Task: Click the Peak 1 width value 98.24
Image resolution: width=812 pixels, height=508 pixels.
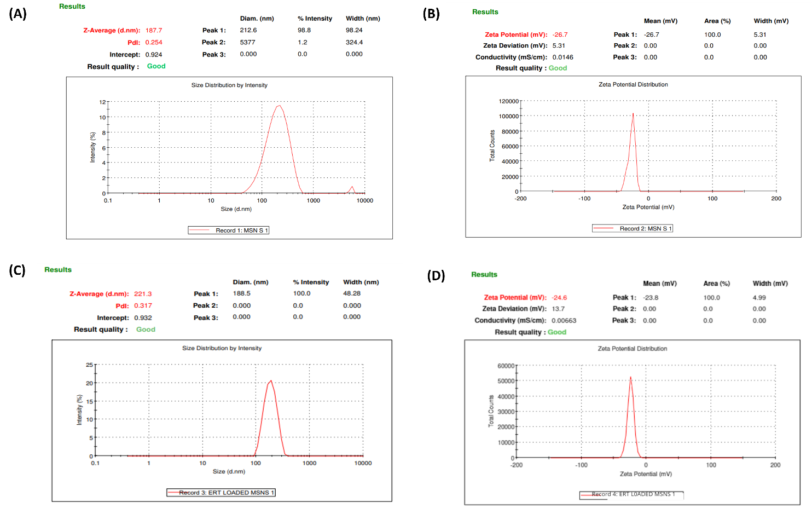Action: tap(354, 30)
